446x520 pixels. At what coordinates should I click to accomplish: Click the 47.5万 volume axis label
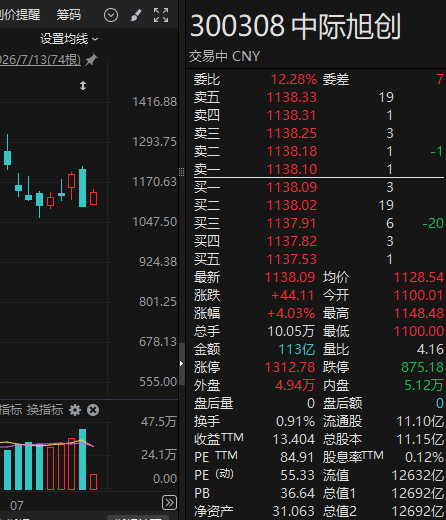tap(159, 422)
